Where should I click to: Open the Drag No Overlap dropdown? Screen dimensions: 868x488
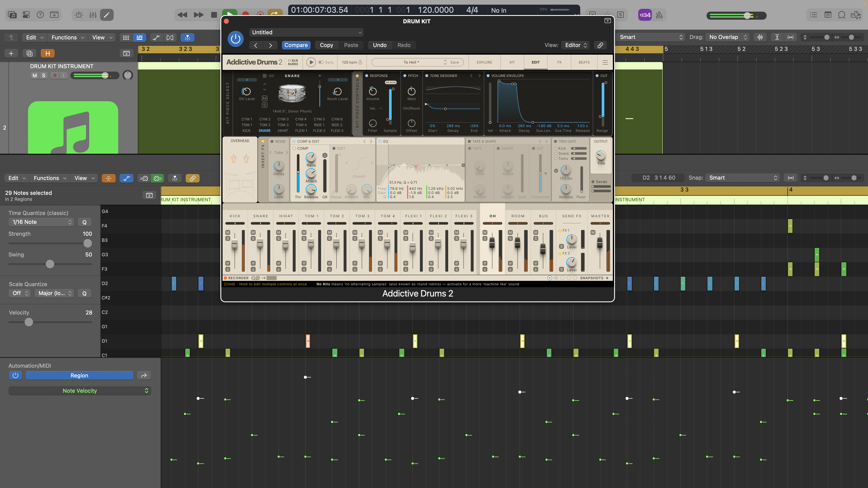click(x=728, y=37)
